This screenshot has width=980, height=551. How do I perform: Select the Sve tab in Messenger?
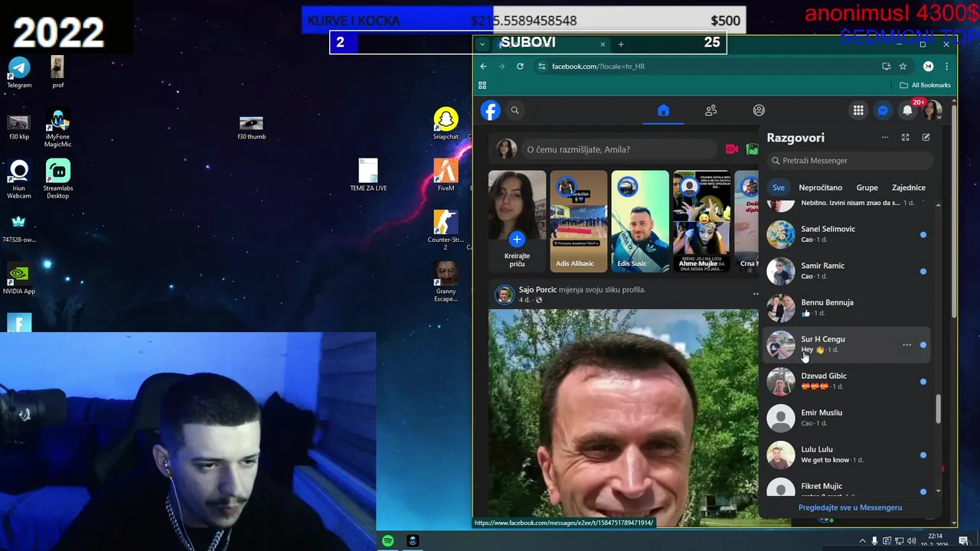(x=779, y=187)
